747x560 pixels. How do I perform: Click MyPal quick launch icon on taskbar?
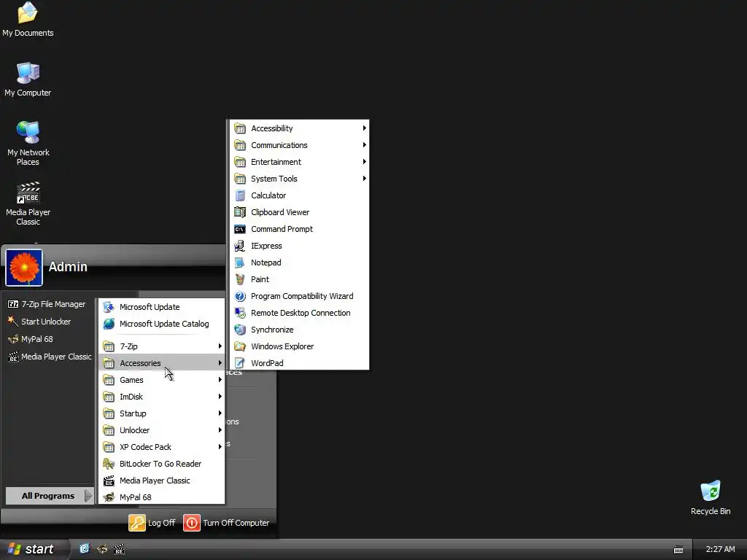[x=102, y=549]
